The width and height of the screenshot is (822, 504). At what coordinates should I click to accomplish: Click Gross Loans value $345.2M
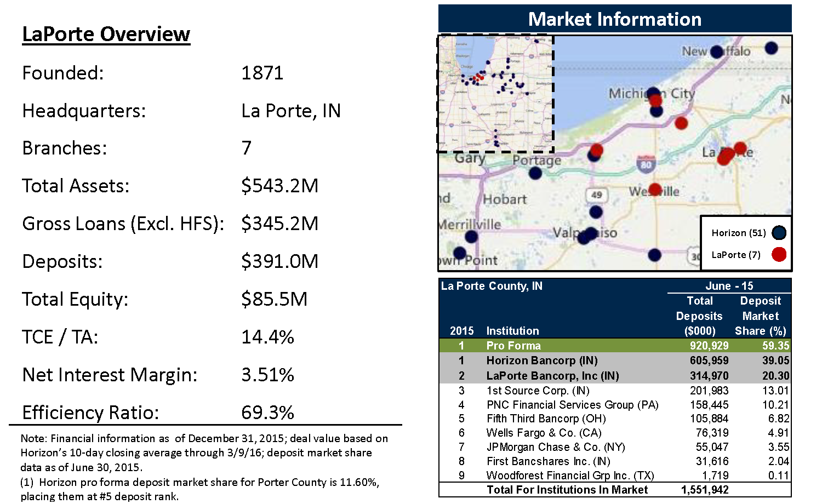point(279,224)
